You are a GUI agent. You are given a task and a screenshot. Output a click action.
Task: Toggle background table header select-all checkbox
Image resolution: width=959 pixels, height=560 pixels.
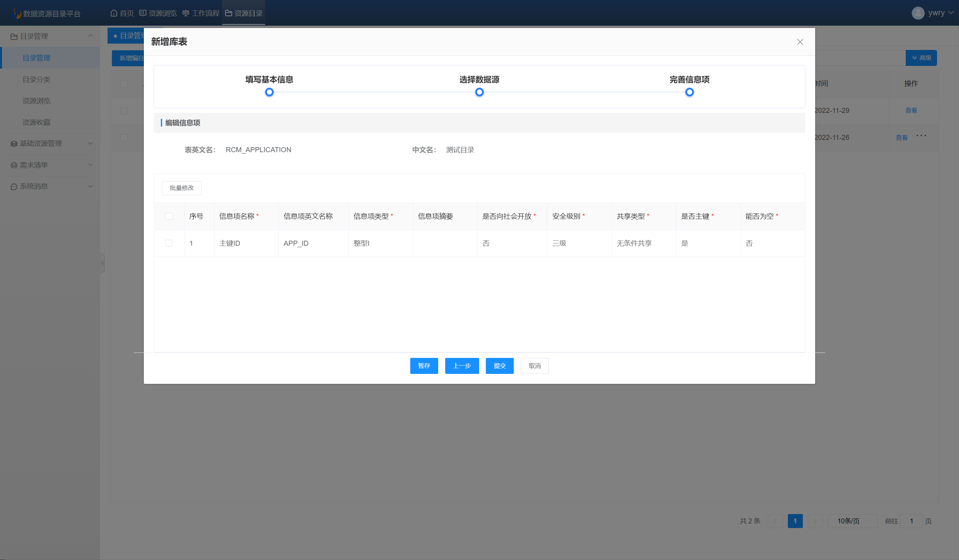tap(124, 84)
